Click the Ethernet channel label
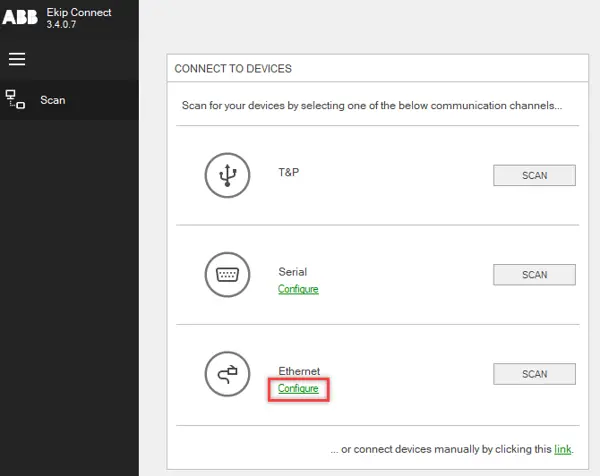The height and width of the screenshot is (476, 600). click(299, 371)
